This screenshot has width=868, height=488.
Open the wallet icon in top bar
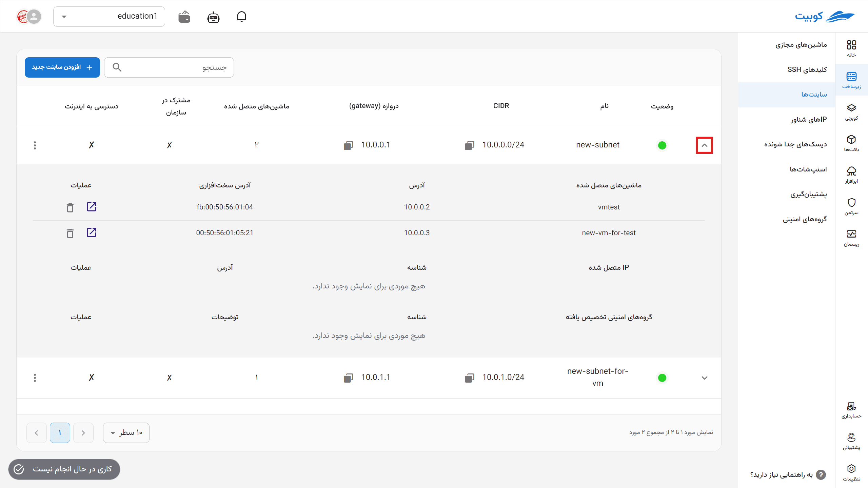point(184,16)
